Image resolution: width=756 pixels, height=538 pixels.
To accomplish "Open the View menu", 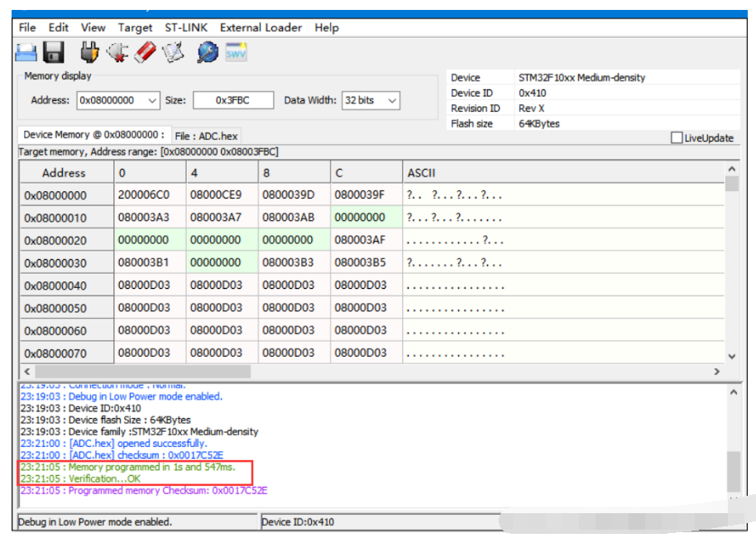I will [93, 27].
